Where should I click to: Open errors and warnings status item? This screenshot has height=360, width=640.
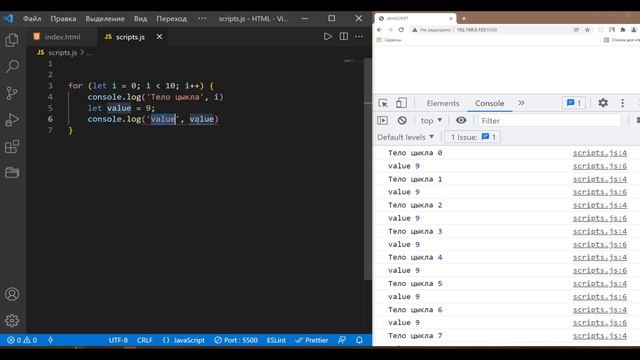tap(22, 340)
